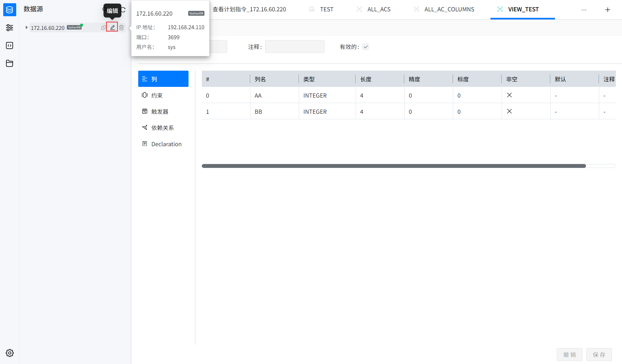Click the horizontal scrollbar under the columns table
The image size is (622, 364).
click(394, 166)
